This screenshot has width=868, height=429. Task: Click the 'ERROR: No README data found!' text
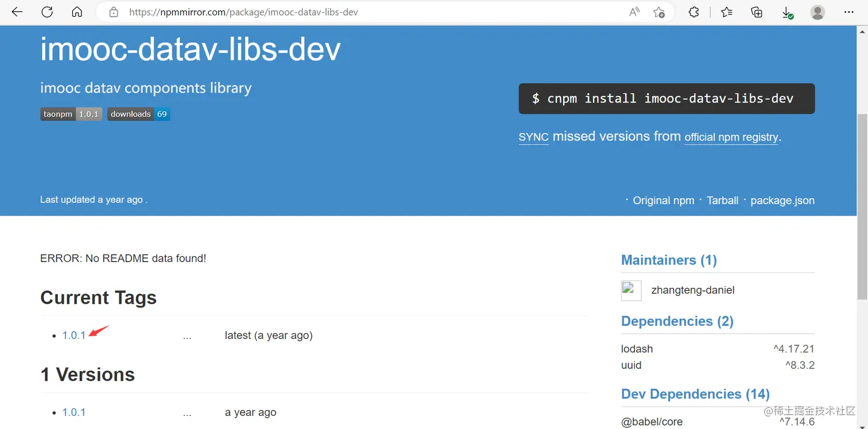(x=123, y=258)
